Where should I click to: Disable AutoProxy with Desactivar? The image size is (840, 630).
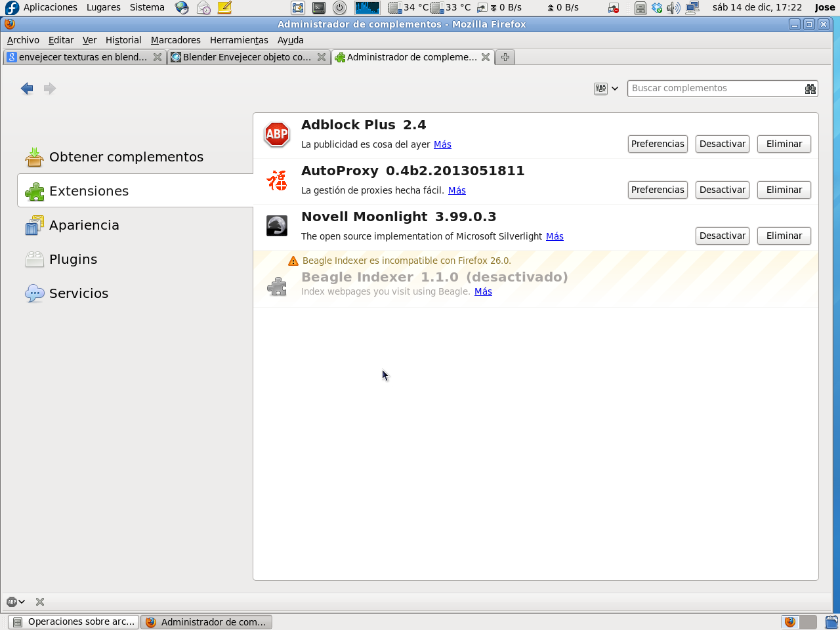(x=723, y=190)
